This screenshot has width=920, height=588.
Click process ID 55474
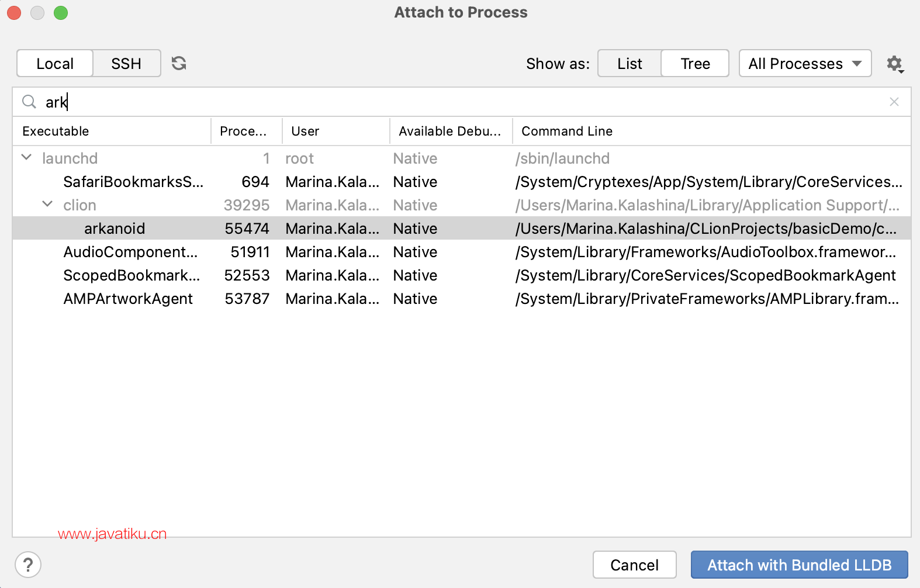click(x=247, y=229)
